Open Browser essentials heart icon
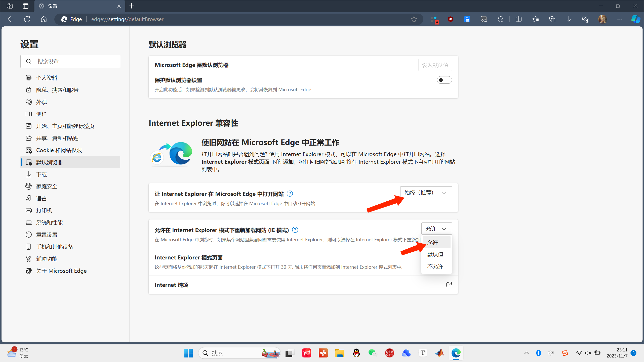The height and width of the screenshot is (362, 644). click(585, 19)
